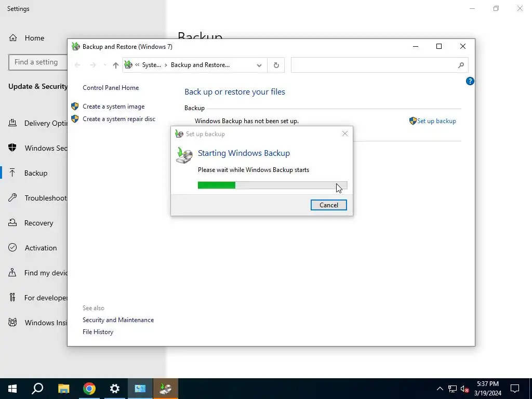Open Security and Maintenance link
The image size is (532, 399).
pos(118,320)
